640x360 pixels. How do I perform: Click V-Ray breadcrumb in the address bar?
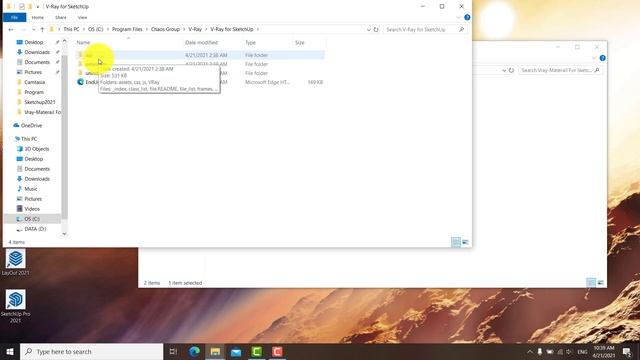point(195,29)
